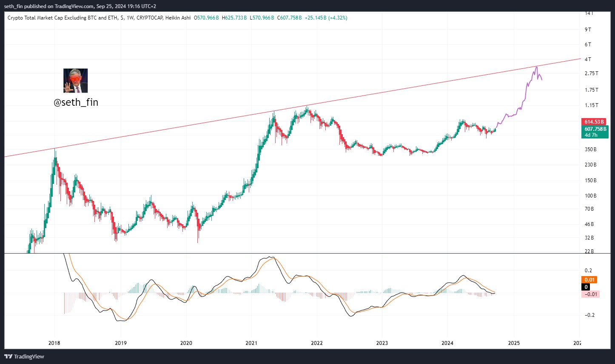Click the publisher header line starting with seth_fin
The height and width of the screenshot is (364, 615).
[80, 6]
